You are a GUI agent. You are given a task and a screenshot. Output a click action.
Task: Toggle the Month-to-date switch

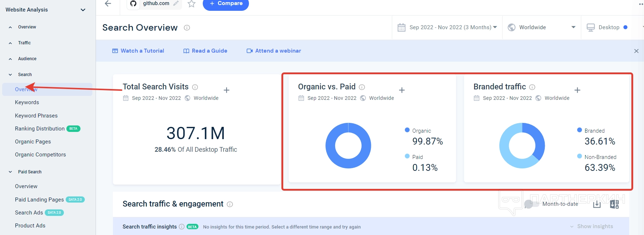[x=531, y=204]
